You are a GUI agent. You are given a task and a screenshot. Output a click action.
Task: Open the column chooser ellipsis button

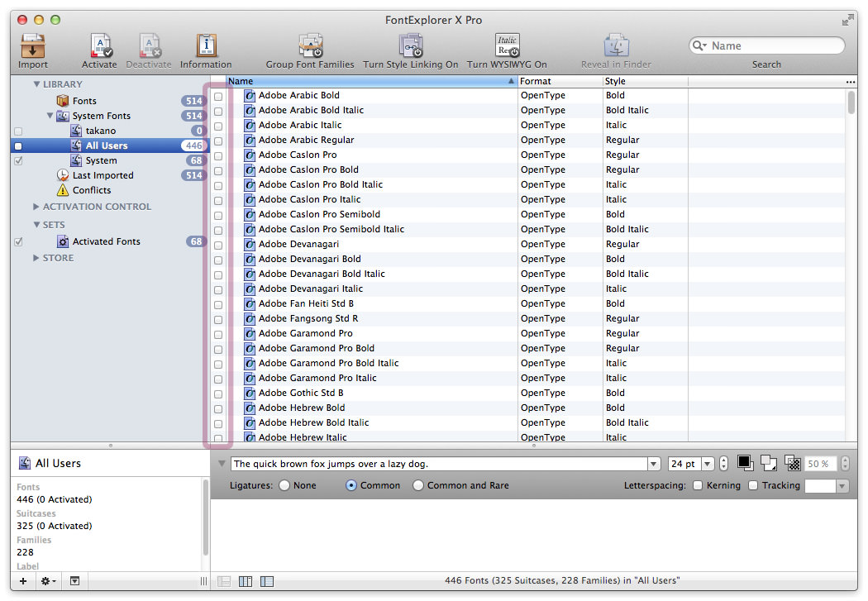851,82
